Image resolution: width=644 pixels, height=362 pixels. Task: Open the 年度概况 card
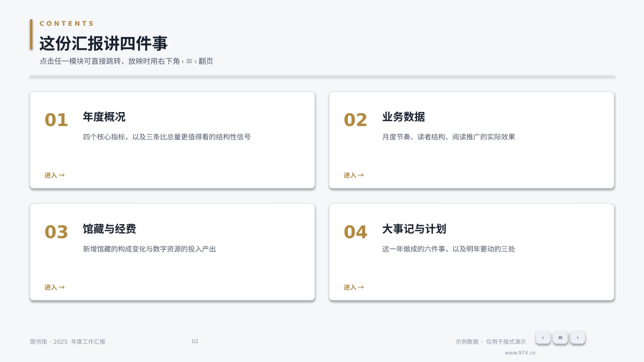172,140
